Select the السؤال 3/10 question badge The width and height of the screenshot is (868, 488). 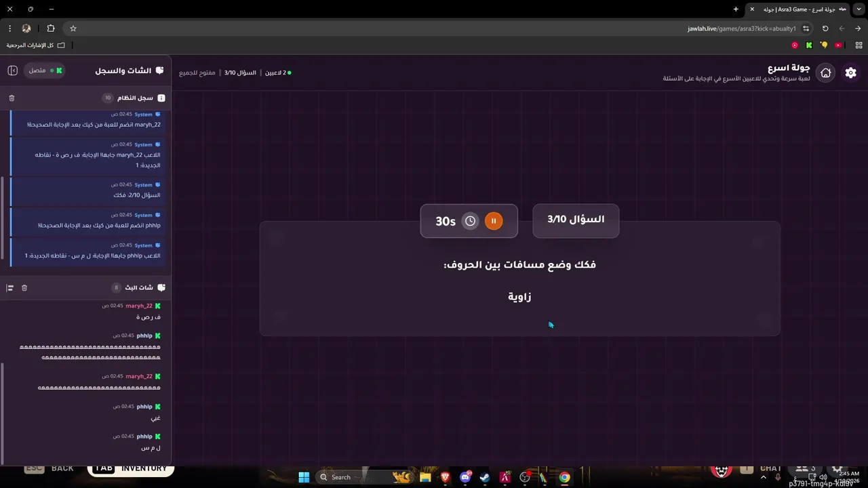click(576, 220)
